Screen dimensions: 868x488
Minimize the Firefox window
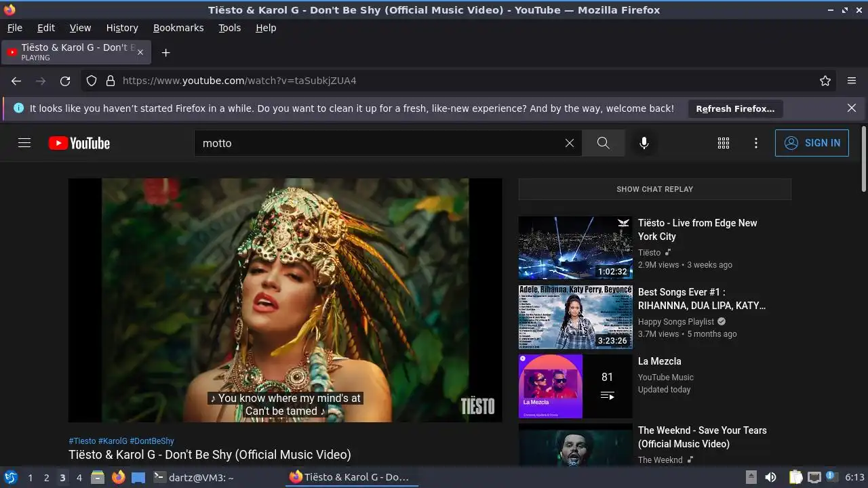coord(831,10)
